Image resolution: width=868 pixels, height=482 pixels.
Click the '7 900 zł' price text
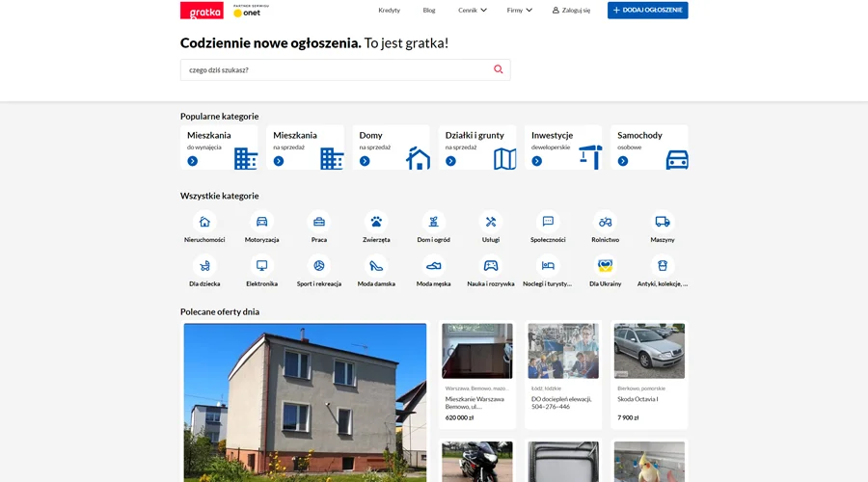click(628, 417)
